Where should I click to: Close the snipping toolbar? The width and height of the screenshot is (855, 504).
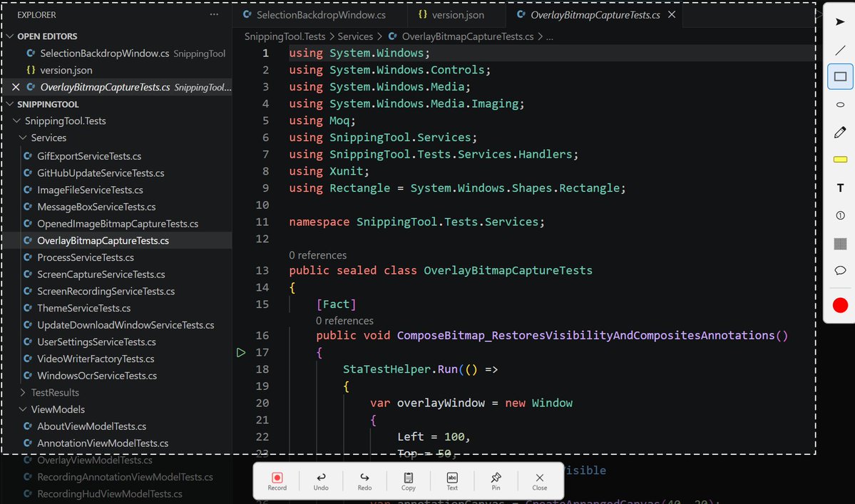click(539, 481)
